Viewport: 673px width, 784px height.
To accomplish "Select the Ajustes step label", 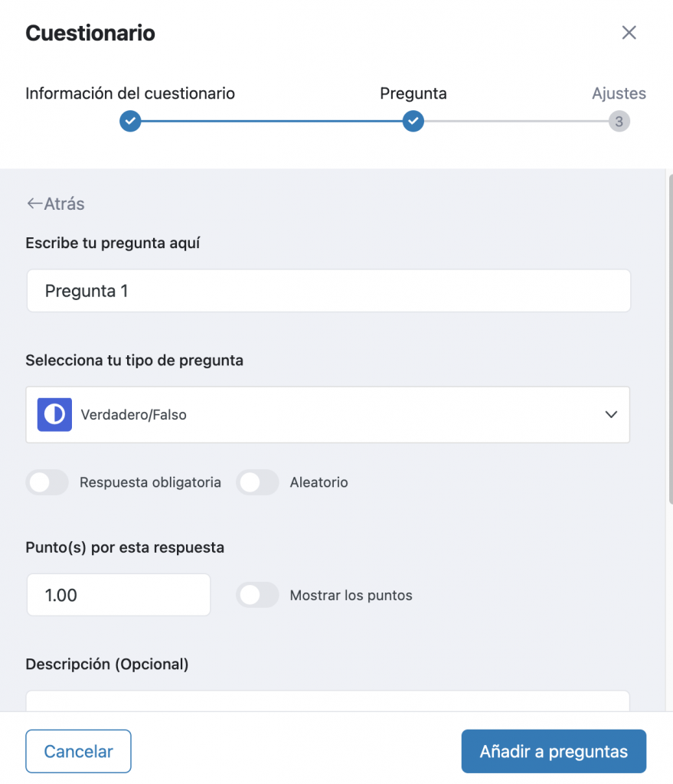I will click(x=619, y=93).
